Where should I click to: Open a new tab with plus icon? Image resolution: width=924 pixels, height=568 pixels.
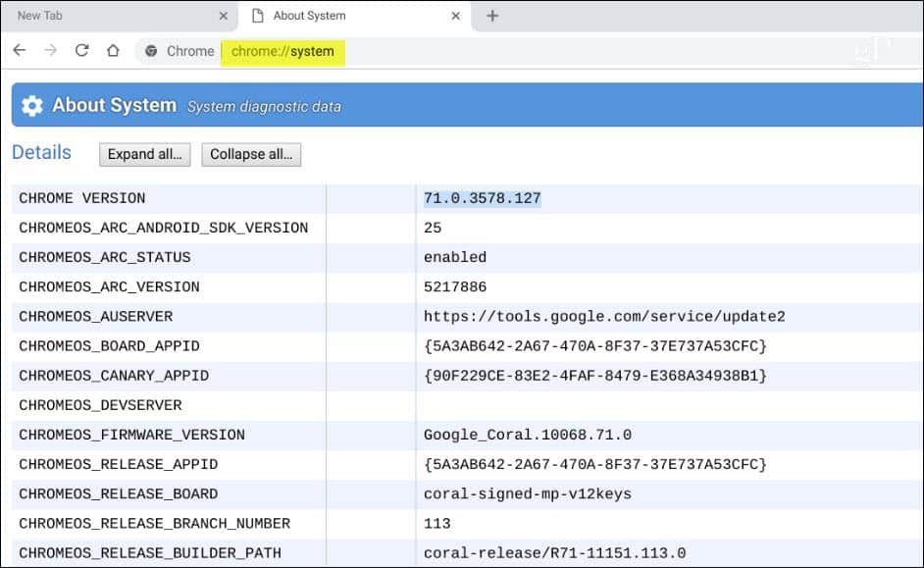492,16
